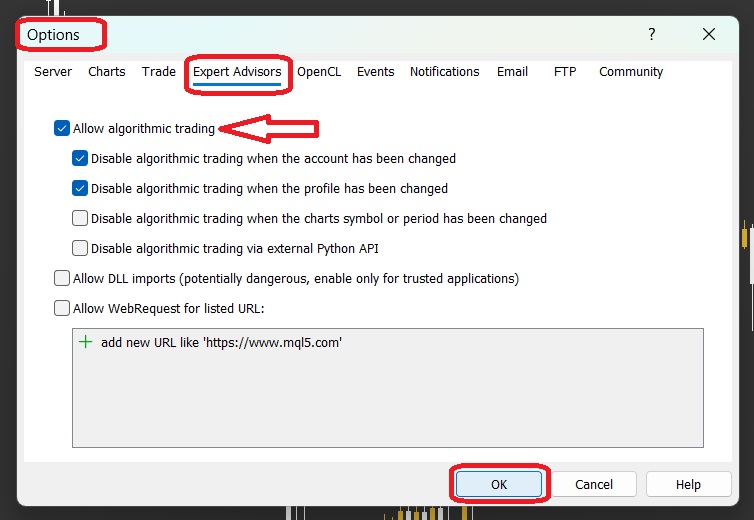754x520 pixels.
Task: Check disable trading via external Python API
Action: pos(80,248)
